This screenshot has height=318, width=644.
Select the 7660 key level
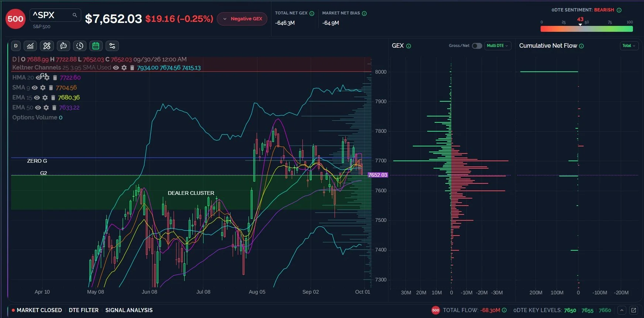click(x=605, y=310)
